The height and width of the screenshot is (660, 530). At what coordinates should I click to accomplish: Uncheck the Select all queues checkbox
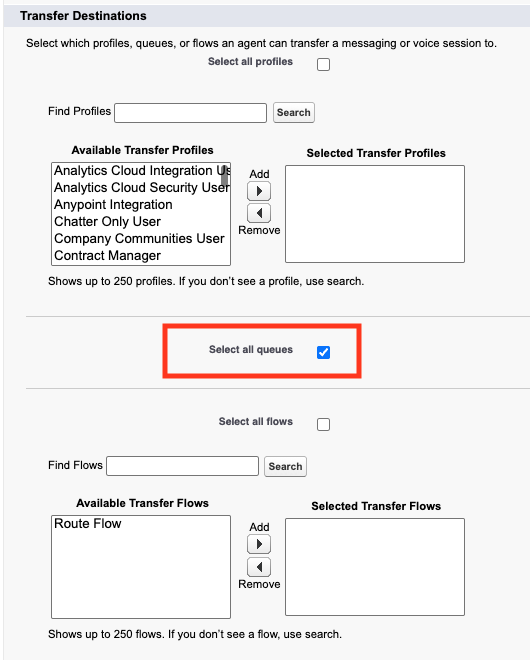click(323, 352)
